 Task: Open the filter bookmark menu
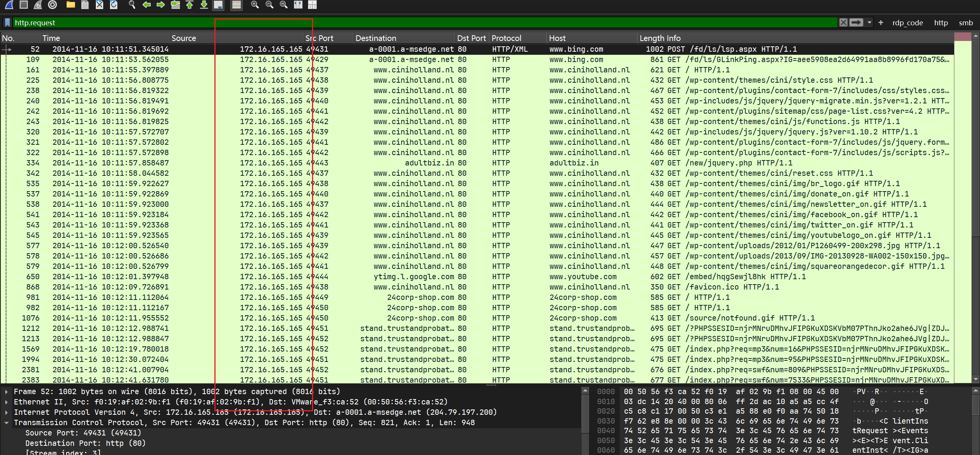tap(7, 23)
